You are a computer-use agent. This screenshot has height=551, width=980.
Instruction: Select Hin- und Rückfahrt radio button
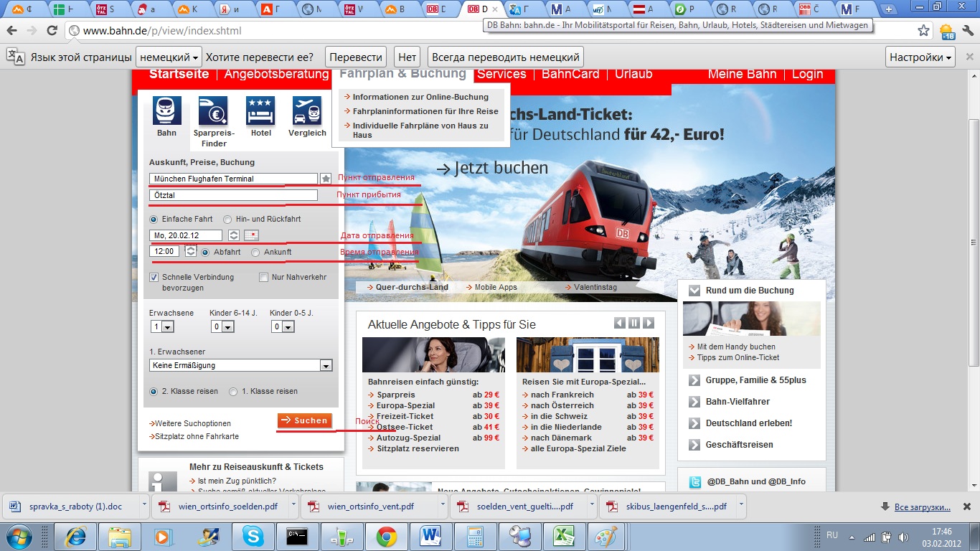point(227,220)
